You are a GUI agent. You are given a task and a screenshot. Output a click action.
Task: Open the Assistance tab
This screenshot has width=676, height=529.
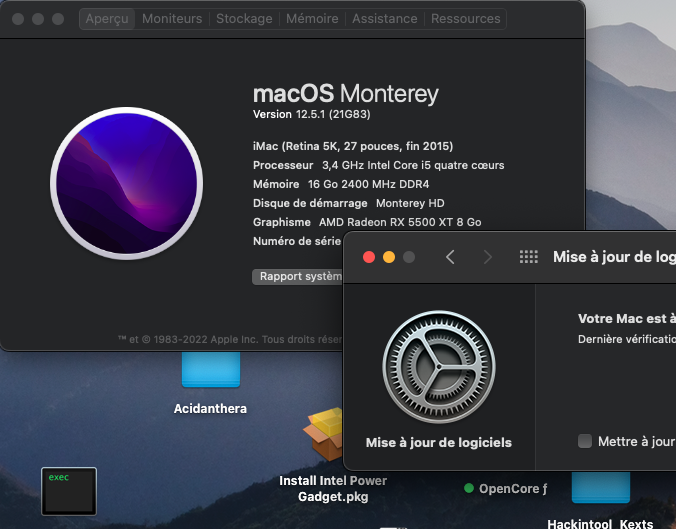coord(385,19)
